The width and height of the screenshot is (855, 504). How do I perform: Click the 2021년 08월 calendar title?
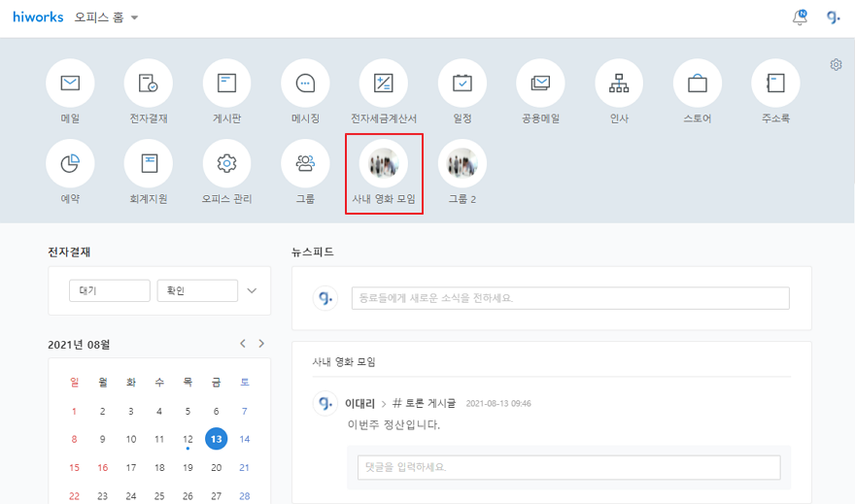[x=79, y=345]
